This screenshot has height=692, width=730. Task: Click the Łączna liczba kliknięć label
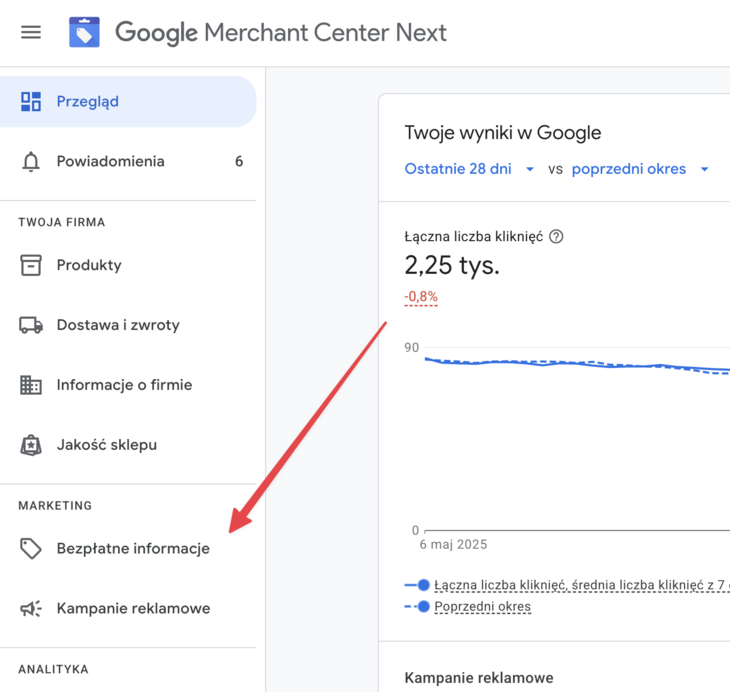(x=473, y=237)
